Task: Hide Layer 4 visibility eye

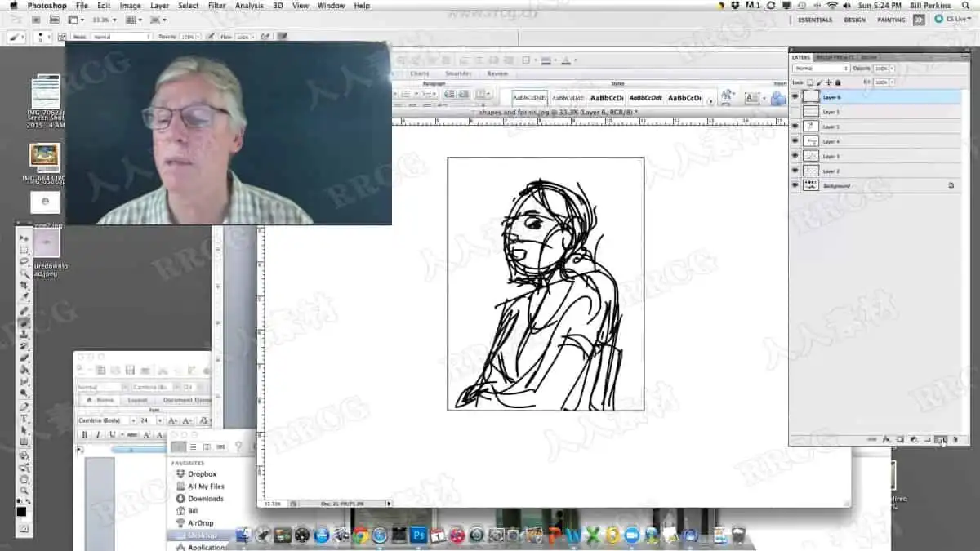Action: [x=795, y=141]
